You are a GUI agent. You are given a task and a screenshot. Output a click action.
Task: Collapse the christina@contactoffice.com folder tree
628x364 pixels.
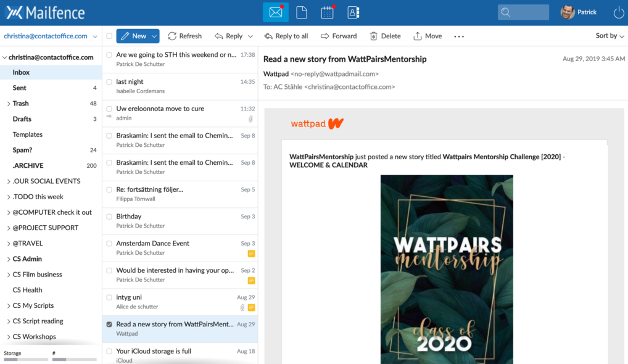[x=4, y=57]
